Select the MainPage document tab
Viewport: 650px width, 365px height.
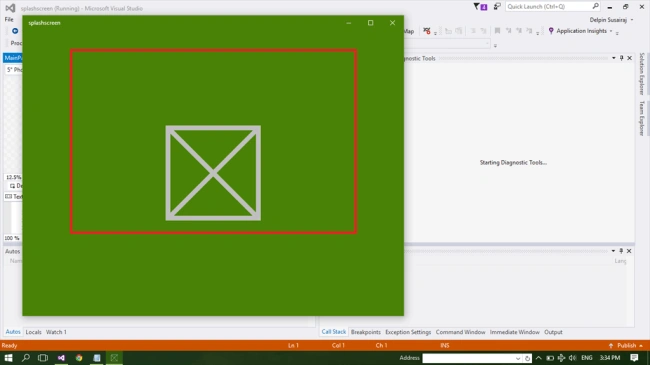click(x=13, y=58)
